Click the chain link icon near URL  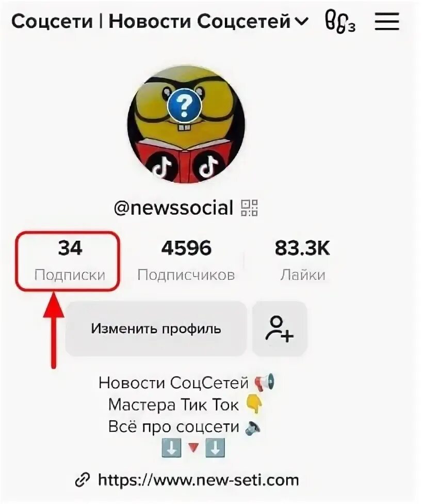(x=83, y=480)
